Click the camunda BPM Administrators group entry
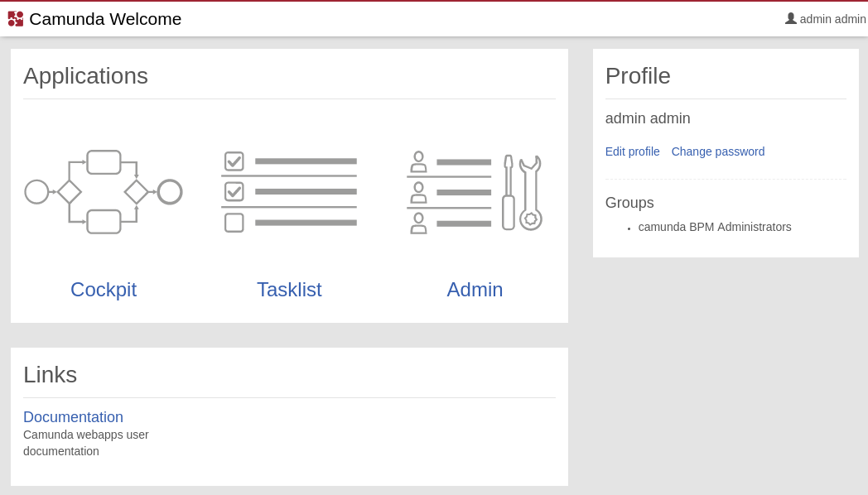 coord(715,227)
